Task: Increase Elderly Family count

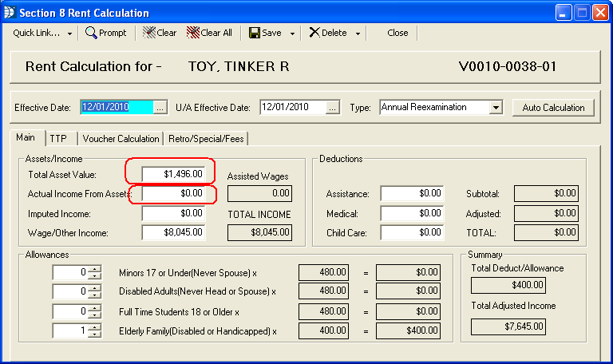Action: [x=95, y=327]
